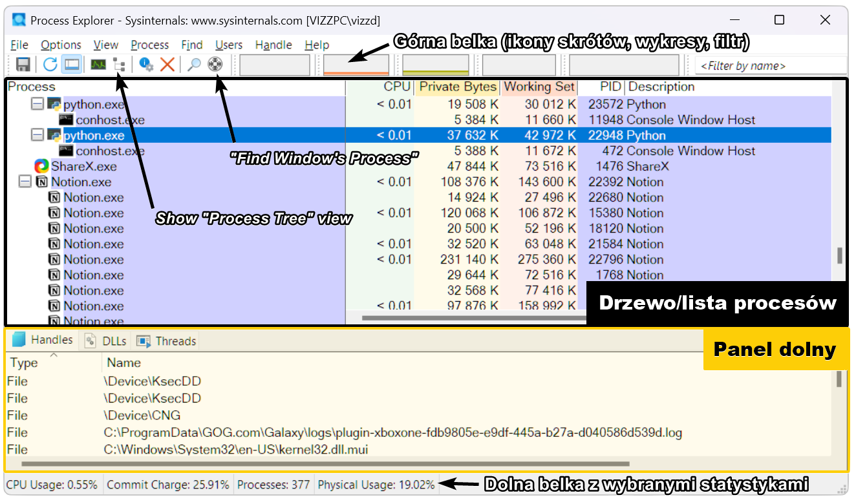Click CPU Usage 0.55% in the status bar
This screenshot has width=856, height=504.
pos(52,485)
